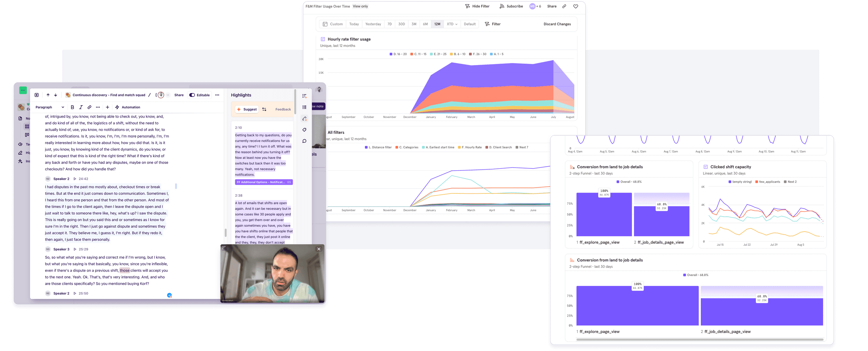Viewport: 868px width, 351px height.
Task: Click the Suggest highlights button
Action: 247,109
